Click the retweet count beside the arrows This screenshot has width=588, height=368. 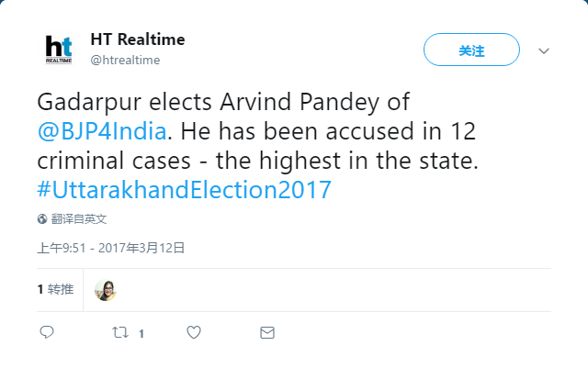coord(141,333)
